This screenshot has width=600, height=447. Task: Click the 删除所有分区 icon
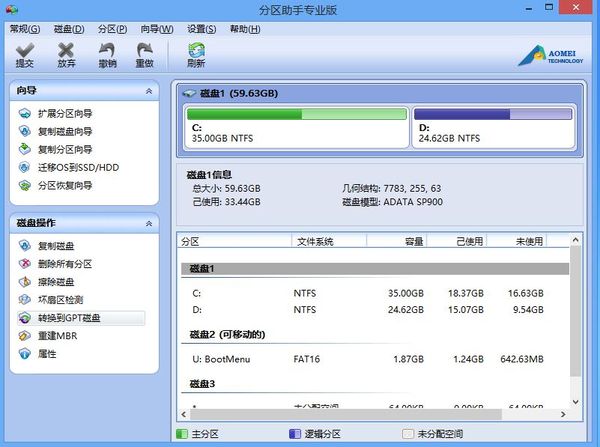24,264
